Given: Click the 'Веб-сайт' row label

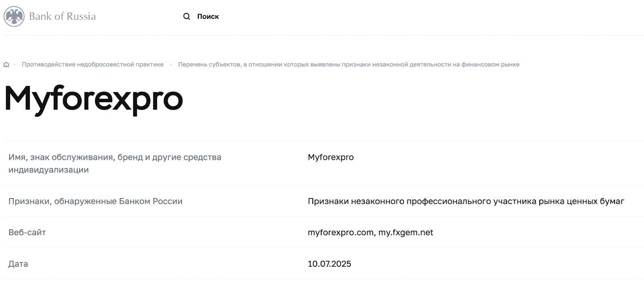Looking at the screenshot, I should [27, 232].
